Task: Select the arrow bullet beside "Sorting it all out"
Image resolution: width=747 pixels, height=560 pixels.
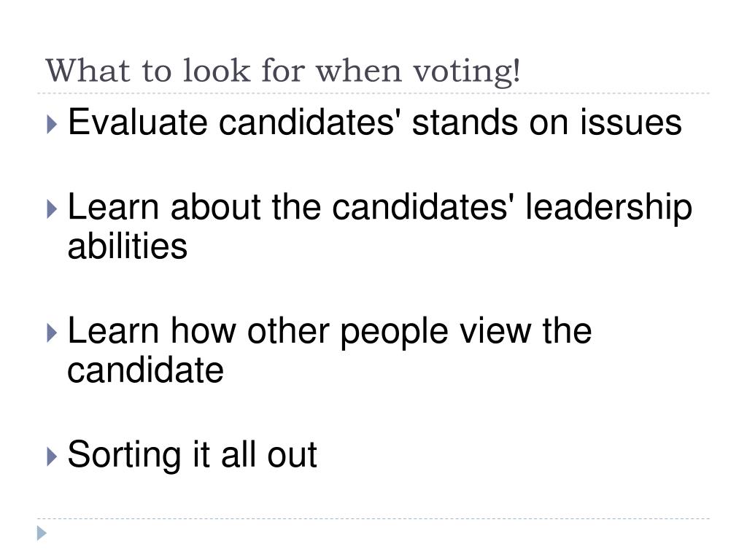Action: pyautogui.click(x=53, y=456)
